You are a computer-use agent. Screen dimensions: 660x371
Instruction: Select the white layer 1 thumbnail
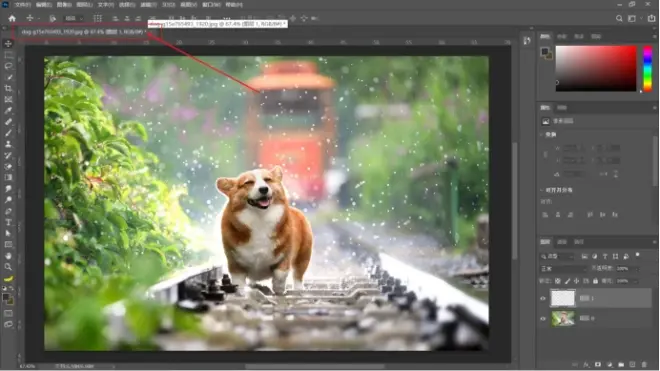(563, 299)
